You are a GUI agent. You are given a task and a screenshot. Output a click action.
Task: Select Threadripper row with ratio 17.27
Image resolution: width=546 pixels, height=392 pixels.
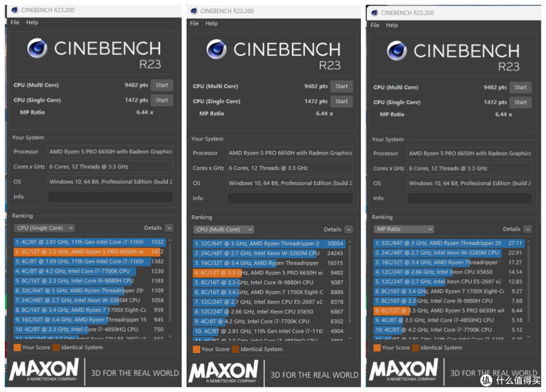coord(449,262)
